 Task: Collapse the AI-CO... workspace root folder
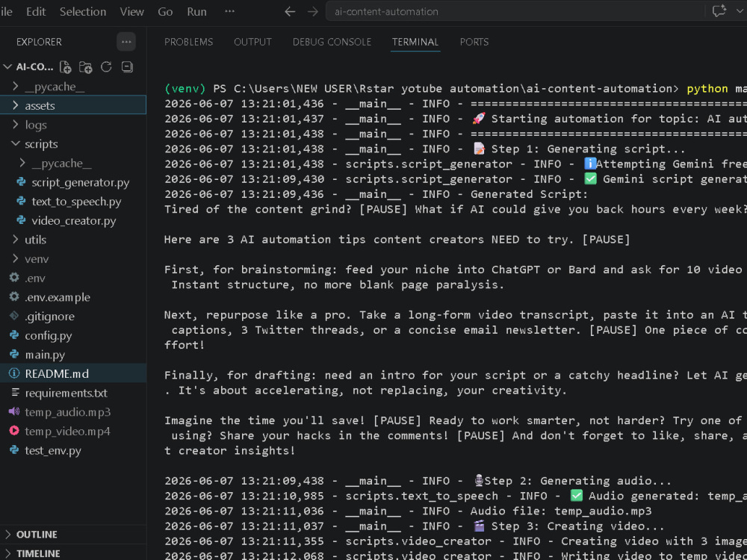(x=7, y=66)
